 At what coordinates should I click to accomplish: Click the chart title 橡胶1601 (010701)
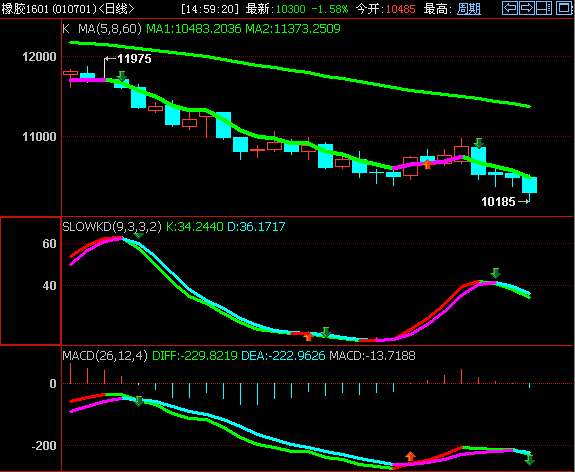[x=49, y=9]
